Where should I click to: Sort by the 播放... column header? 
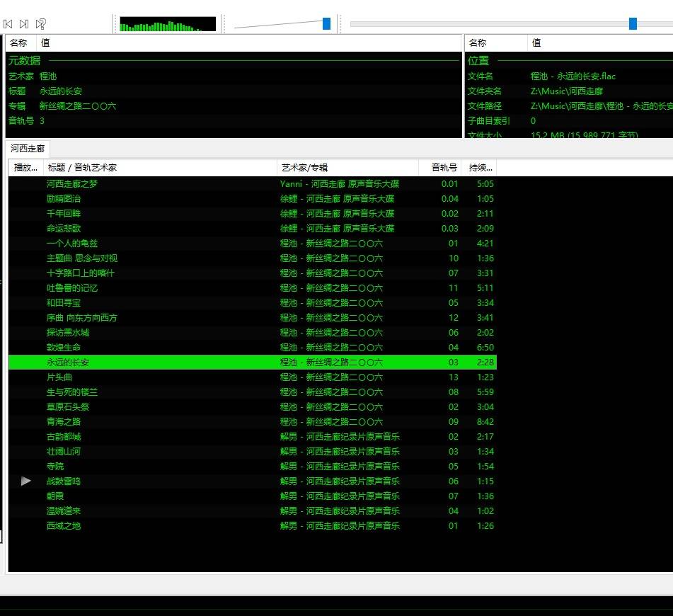[25, 168]
